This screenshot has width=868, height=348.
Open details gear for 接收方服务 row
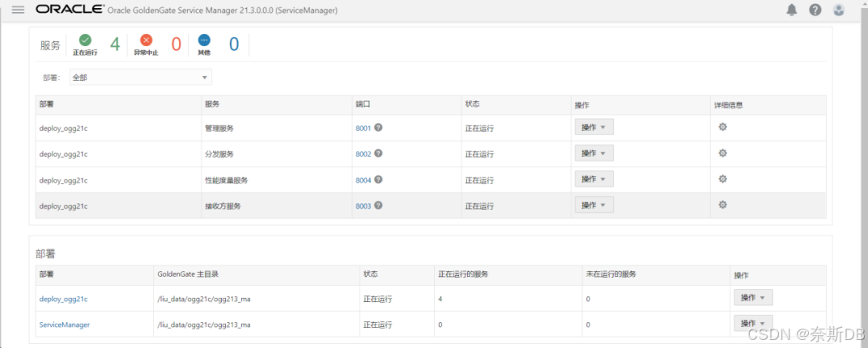(722, 205)
